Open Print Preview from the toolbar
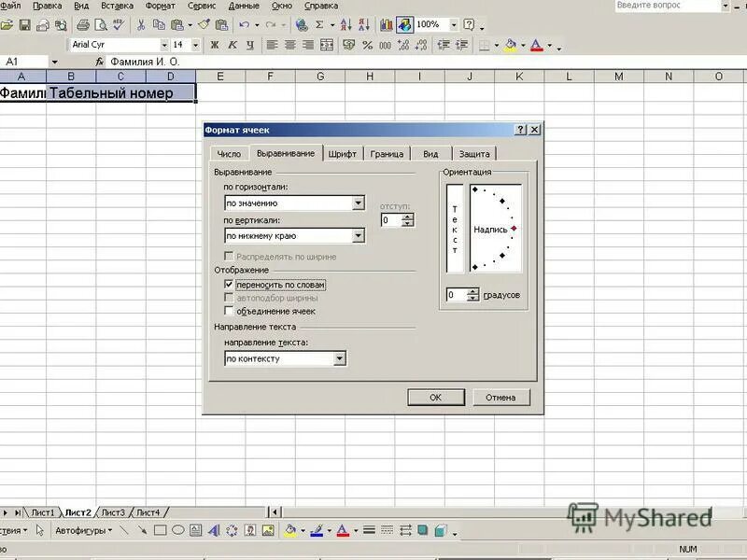The image size is (747, 560). click(x=101, y=25)
